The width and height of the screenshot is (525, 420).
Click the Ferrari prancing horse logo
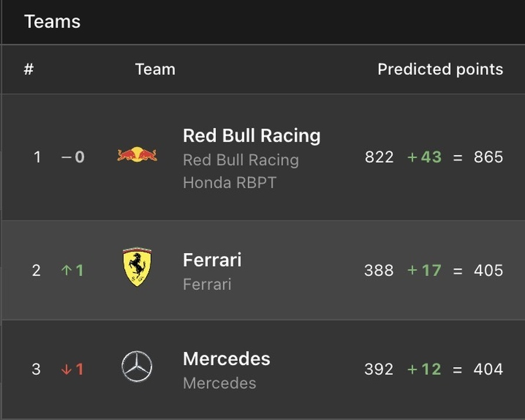click(x=137, y=267)
